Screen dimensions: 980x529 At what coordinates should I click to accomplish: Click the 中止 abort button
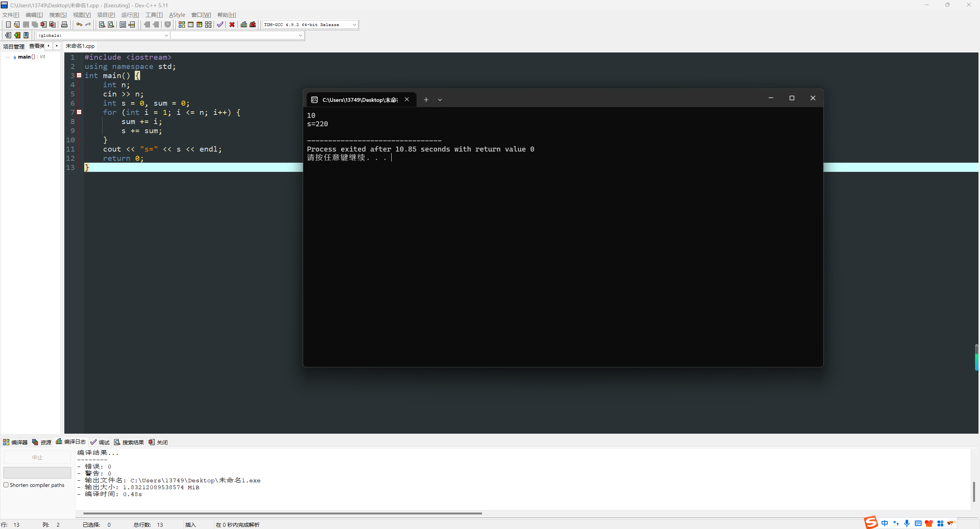coord(37,457)
